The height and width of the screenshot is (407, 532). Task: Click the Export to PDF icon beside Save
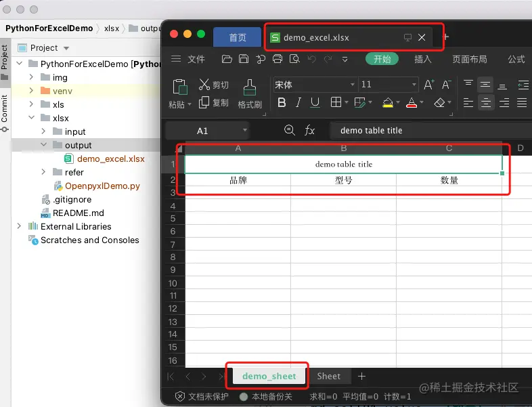pyautogui.click(x=261, y=59)
